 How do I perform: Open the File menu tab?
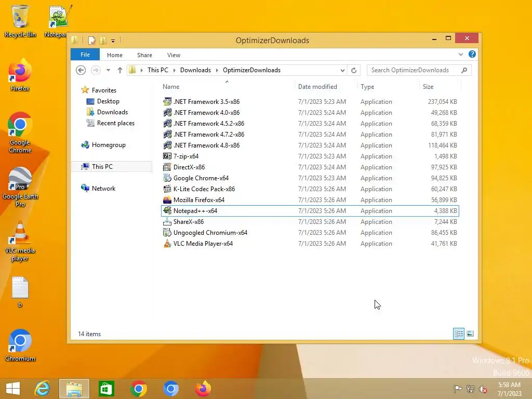coord(85,55)
